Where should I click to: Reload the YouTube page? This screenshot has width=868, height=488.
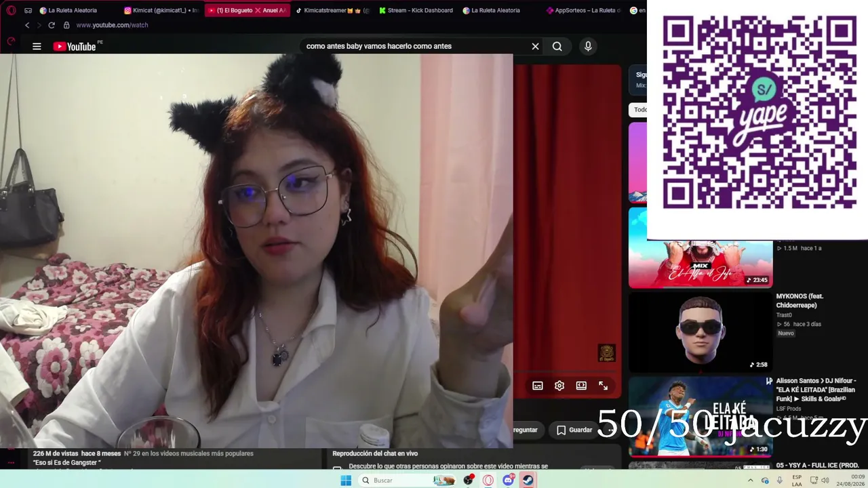52,25
